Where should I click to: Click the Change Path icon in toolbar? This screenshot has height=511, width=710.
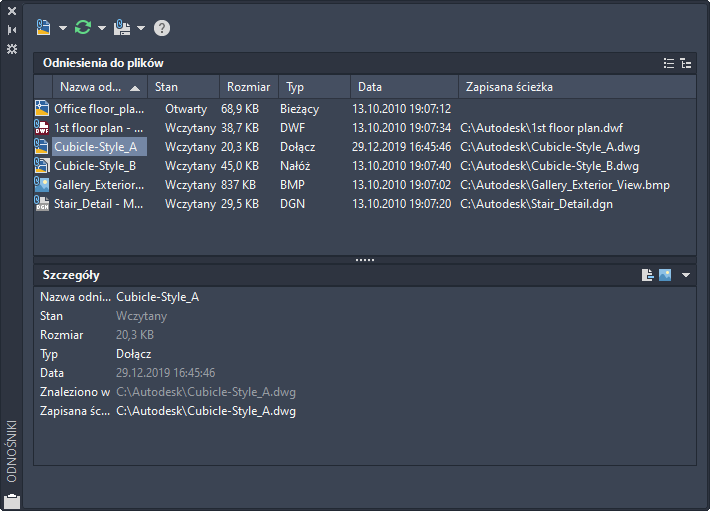pos(123,28)
